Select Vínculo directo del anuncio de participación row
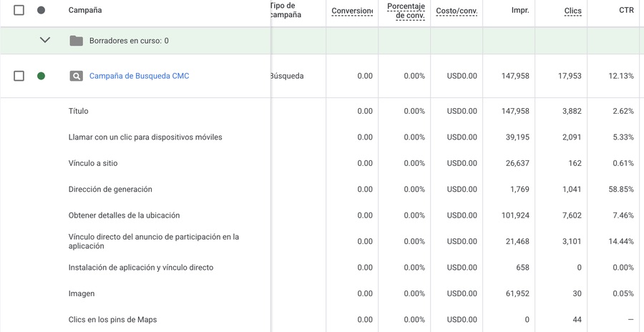The height and width of the screenshot is (332, 644). pos(154,241)
